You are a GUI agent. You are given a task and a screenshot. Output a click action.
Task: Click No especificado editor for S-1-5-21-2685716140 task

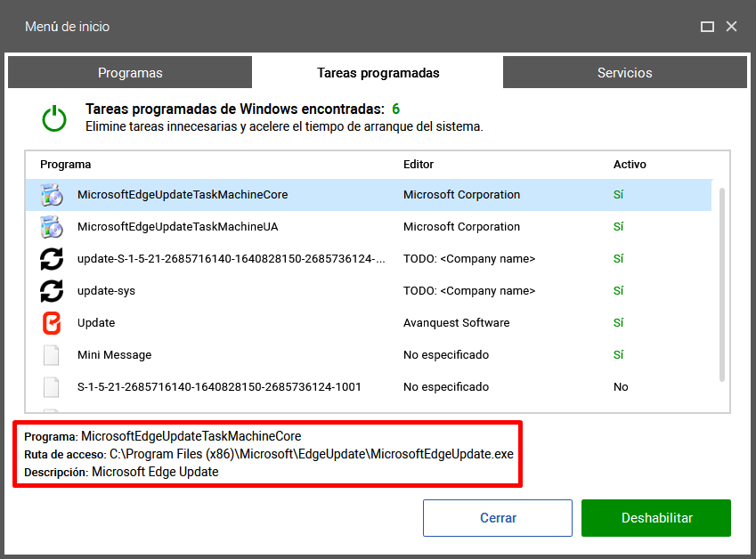pyautogui.click(x=446, y=387)
